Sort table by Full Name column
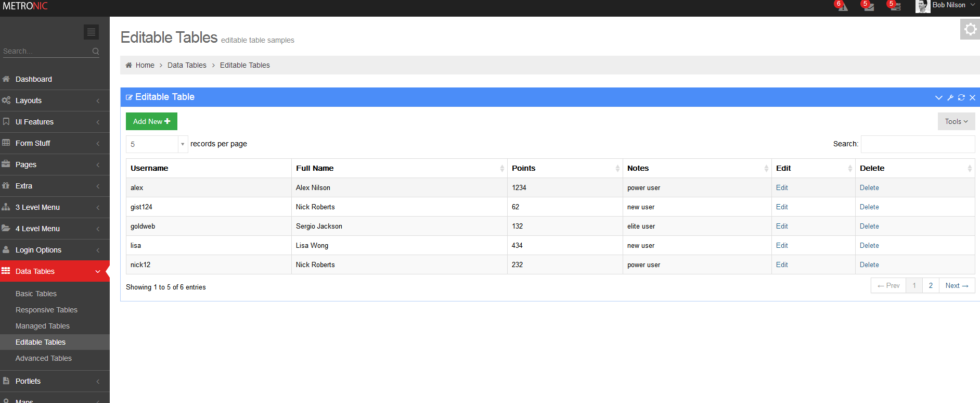The height and width of the screenshot is (403, 980). pyautogui.click(x=399, y=168)
